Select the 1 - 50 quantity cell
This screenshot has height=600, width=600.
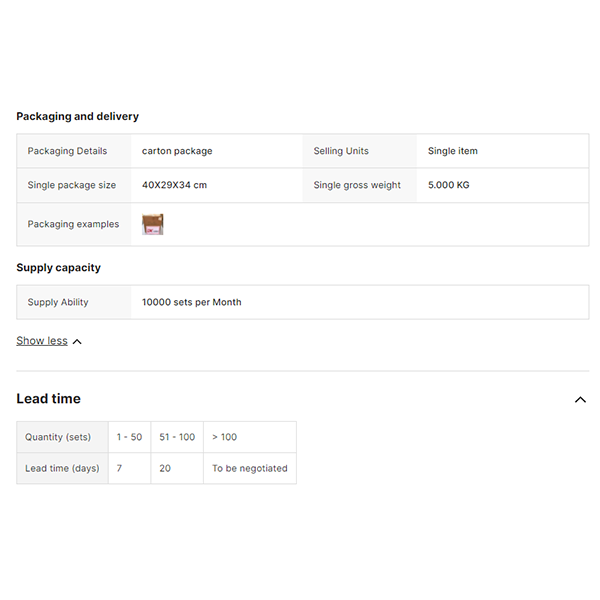coord(129,437)
